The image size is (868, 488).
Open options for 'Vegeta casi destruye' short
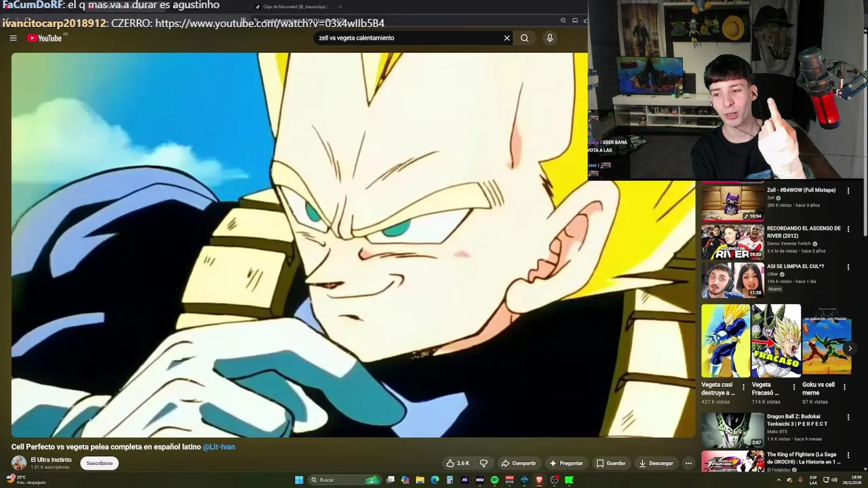coord(743,387)
